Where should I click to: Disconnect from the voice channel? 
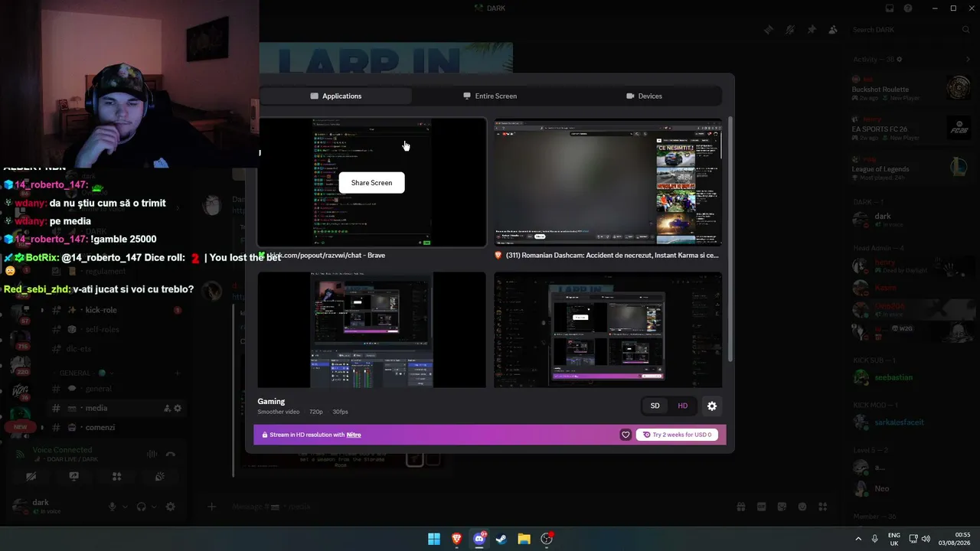(170, 454)
